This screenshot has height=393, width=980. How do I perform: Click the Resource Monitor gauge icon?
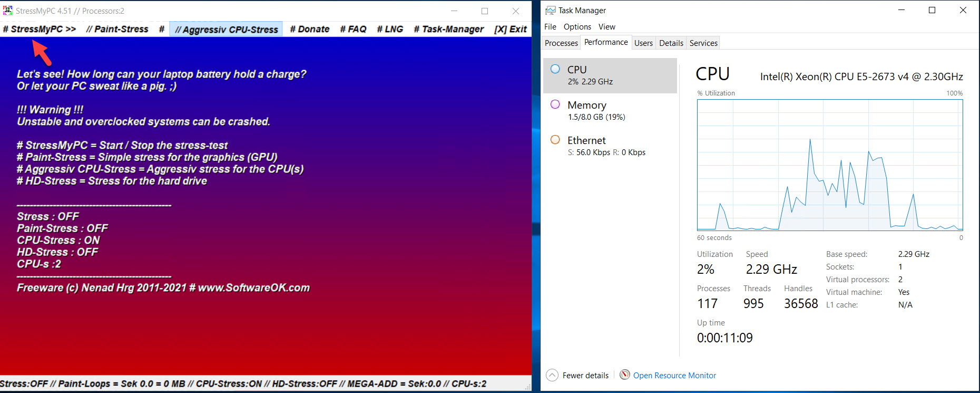tap(625, 375)
